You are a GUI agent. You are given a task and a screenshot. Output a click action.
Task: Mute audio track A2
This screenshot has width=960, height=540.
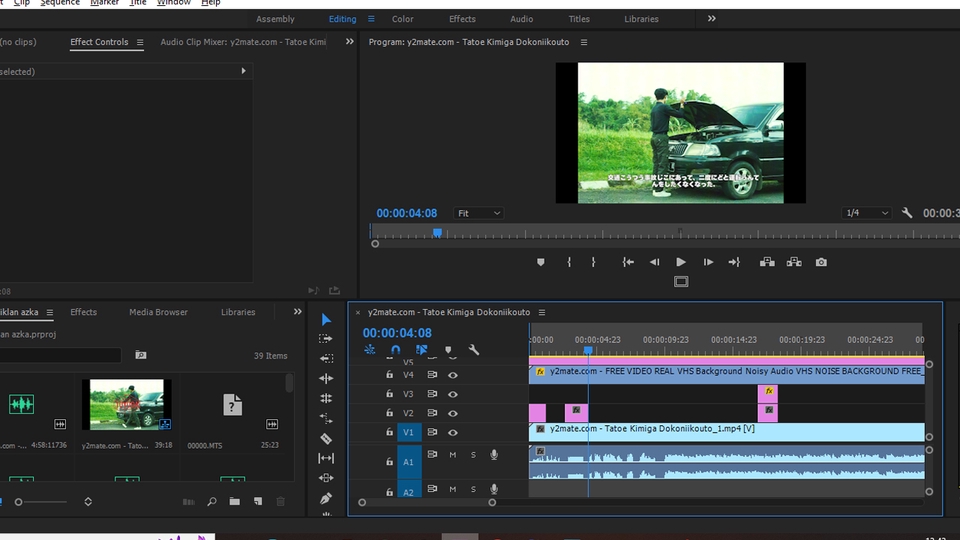452,489
